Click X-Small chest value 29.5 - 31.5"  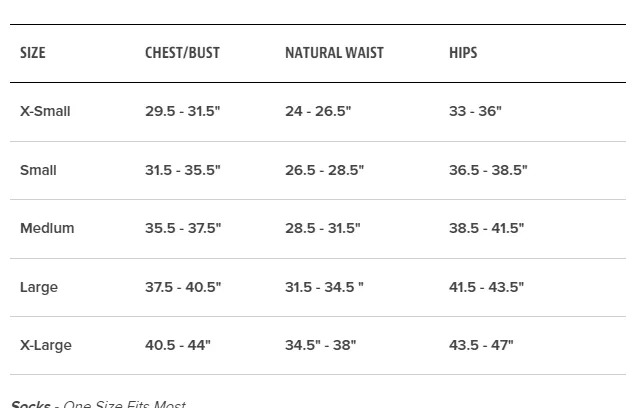183,111
